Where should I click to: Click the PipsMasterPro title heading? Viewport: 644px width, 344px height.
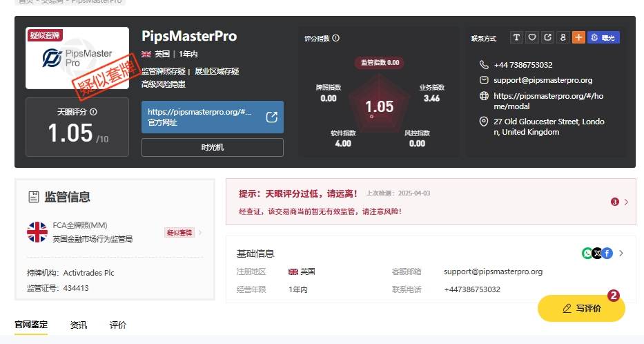pyautogui.click(x=189, y=37)
